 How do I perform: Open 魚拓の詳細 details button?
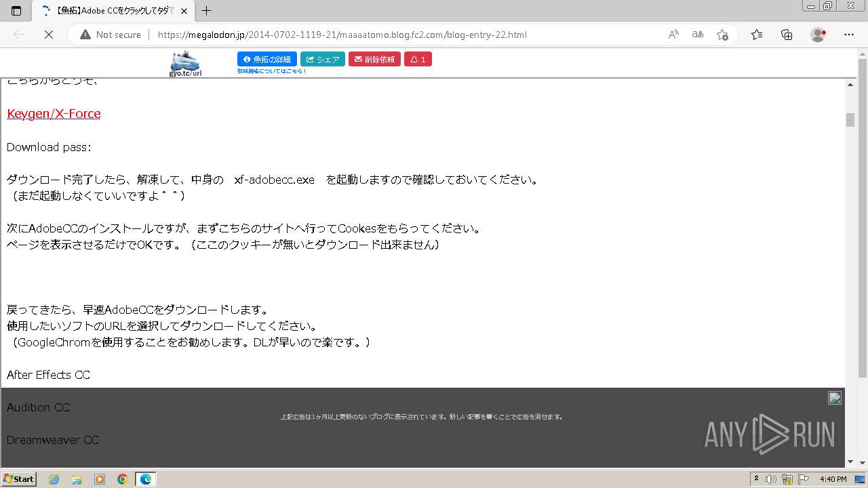pyautogui.click(x=267, y=60)
